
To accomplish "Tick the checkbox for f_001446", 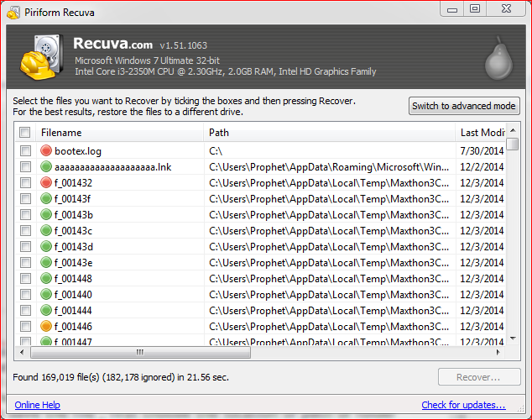I will coord(25,326).
